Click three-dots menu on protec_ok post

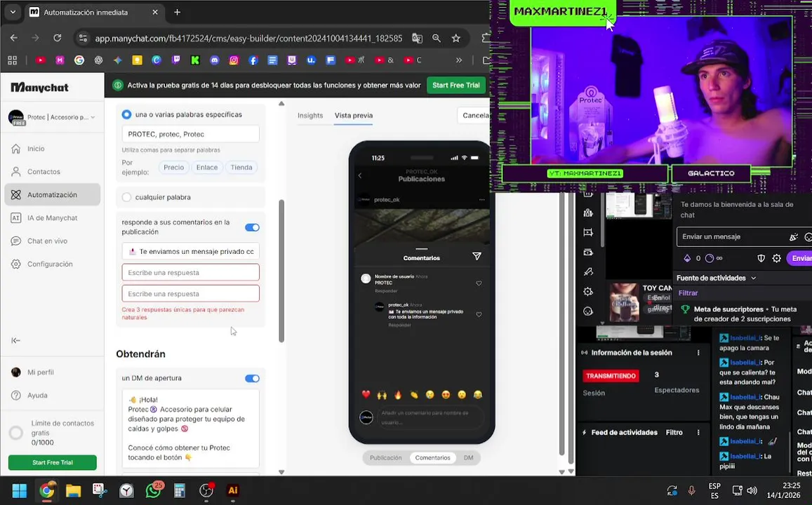482,200
